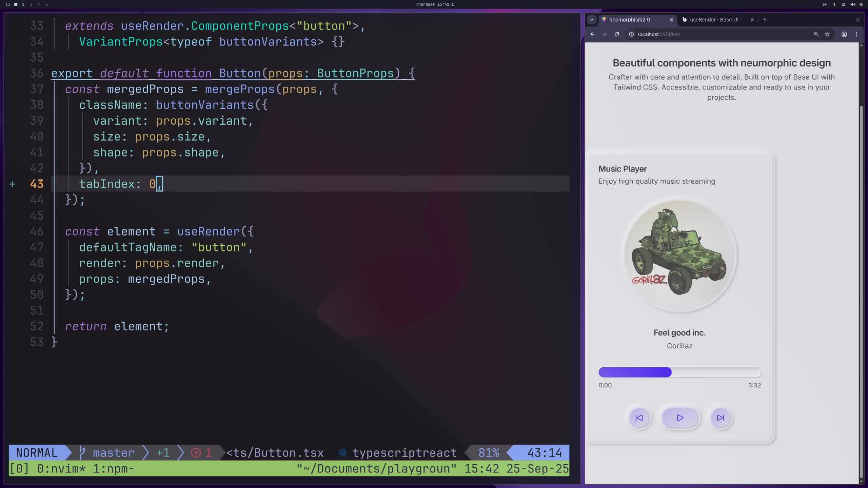The width and height of the screenshot is (868, 488).
Task: Switch to workspace 2 in top bar
Action: (23, 4)
